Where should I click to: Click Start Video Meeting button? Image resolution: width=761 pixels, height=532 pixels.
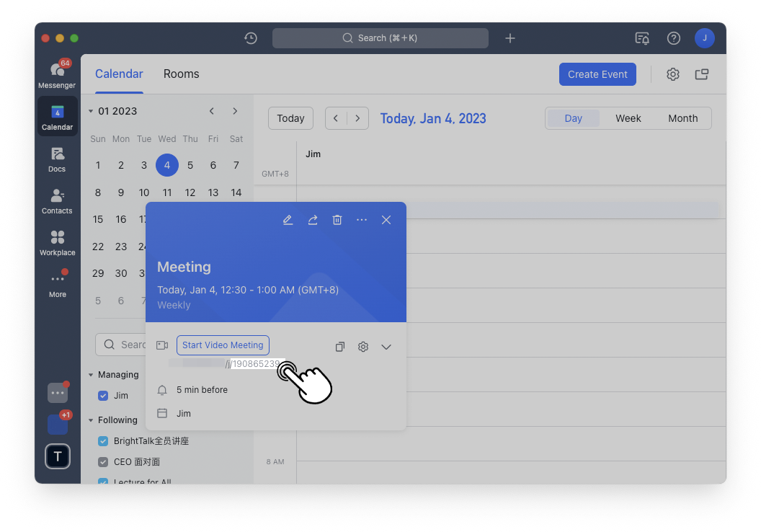click(223, 345)
